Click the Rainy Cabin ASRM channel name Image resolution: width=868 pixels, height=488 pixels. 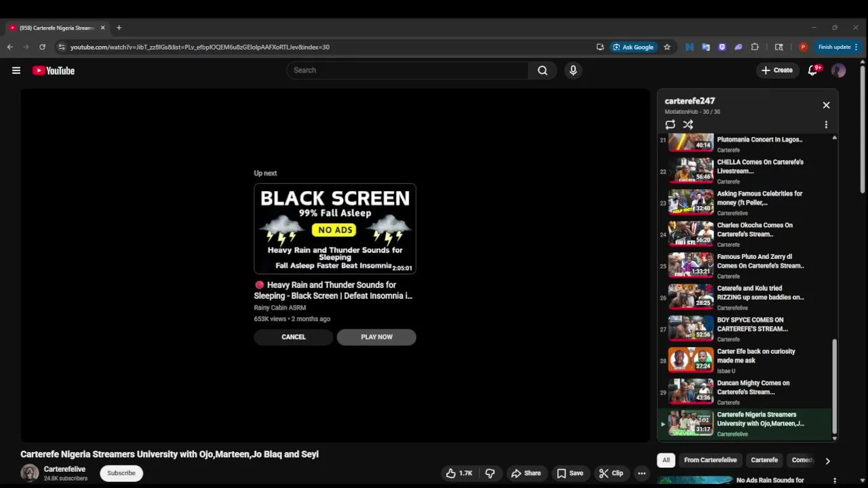pyautogui.click(x=280, y=308)
